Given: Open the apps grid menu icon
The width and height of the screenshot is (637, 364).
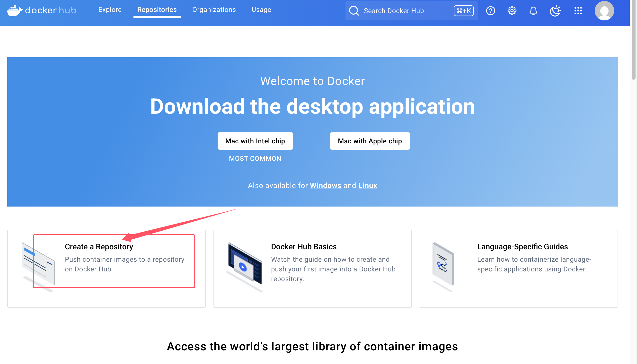Looking at the screenshot, I should click(578, 11).
